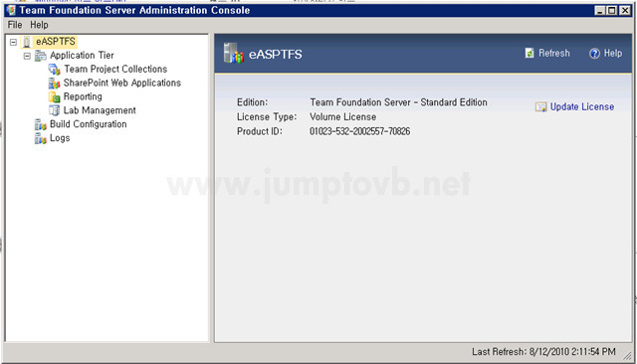This screenshot has width=637, height=364.
Task: Click the eASPTFS heading in right pane
Action: tap(276, 55)
